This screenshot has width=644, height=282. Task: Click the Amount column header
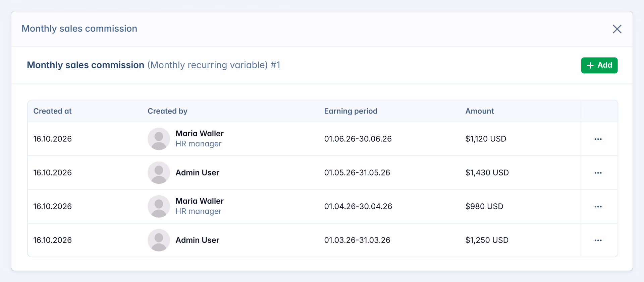click(479, 111)
